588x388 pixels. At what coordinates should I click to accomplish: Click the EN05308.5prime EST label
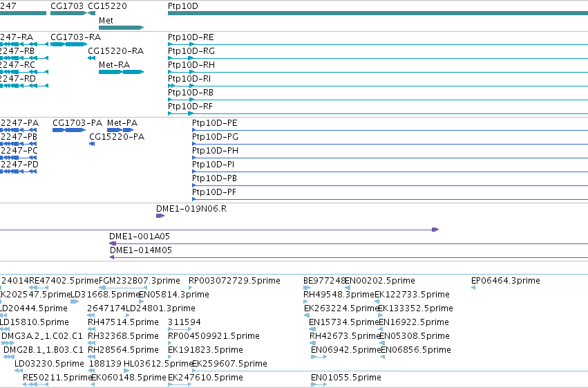(415, 336)
